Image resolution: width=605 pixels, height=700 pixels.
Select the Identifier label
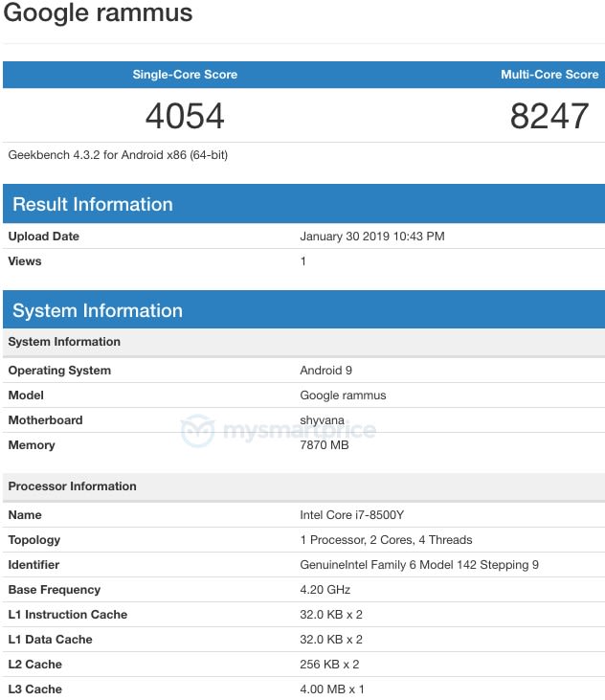click(x=34, y=565)
